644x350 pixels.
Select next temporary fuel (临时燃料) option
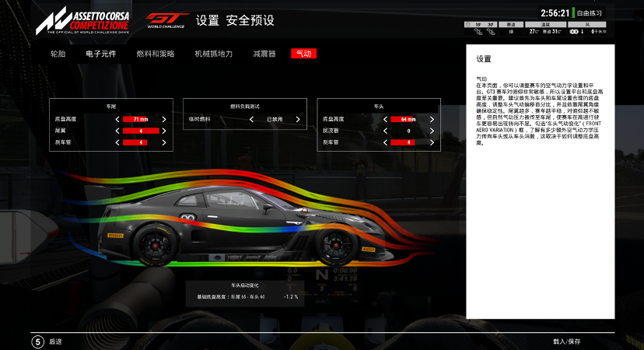pos(298,119)
